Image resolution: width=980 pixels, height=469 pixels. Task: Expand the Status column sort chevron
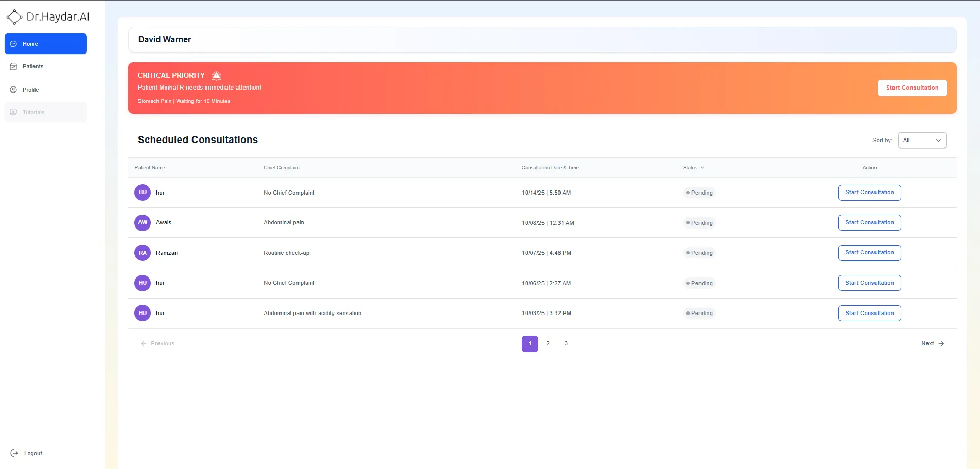(702, 168)
